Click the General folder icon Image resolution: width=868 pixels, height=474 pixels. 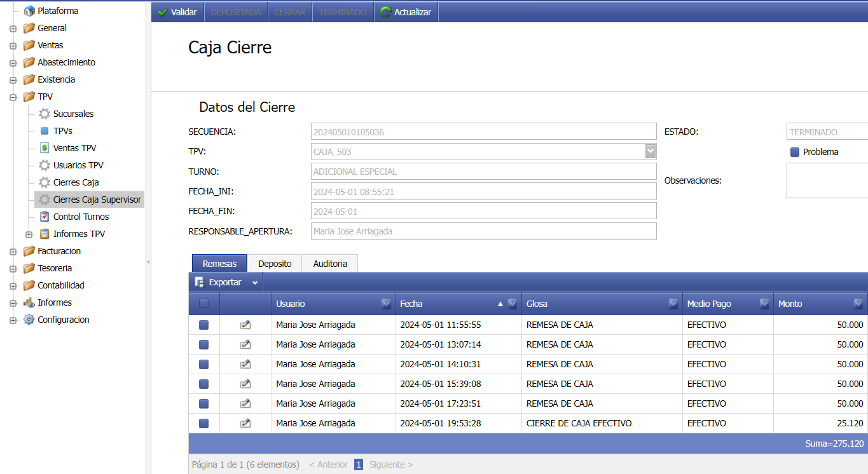click(x=29, y=28)
